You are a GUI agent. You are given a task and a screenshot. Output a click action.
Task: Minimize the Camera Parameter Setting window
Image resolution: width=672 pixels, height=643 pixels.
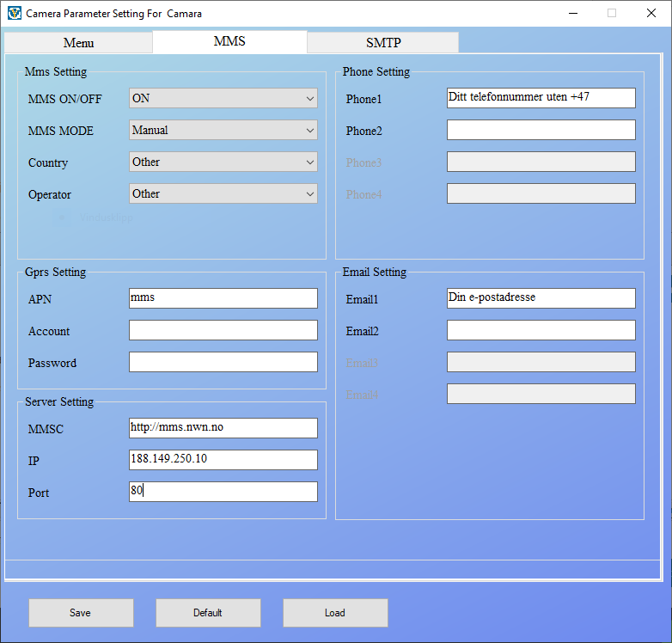[x=573, y=13]
